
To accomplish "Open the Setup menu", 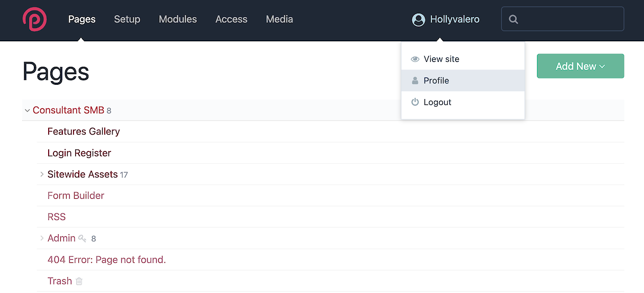I will pyautogui.click(x=127, y=20).
